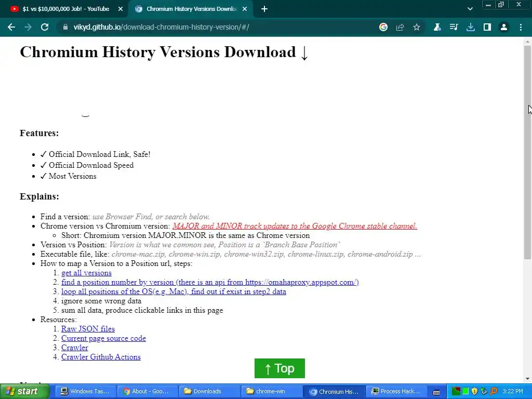
Task: Show downloads from toolbar download icon
Action: point(471,27)
